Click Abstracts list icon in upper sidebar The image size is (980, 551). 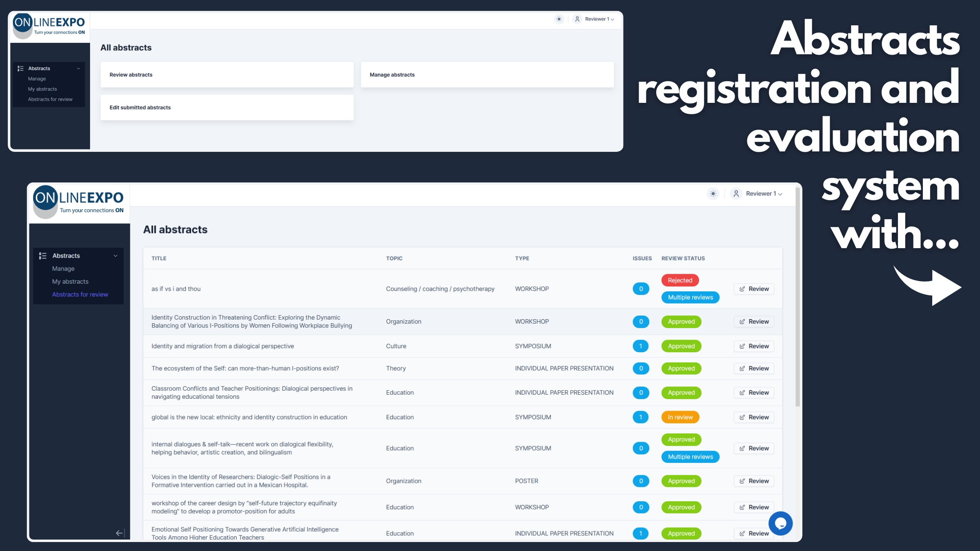click(x=20, y=69)
